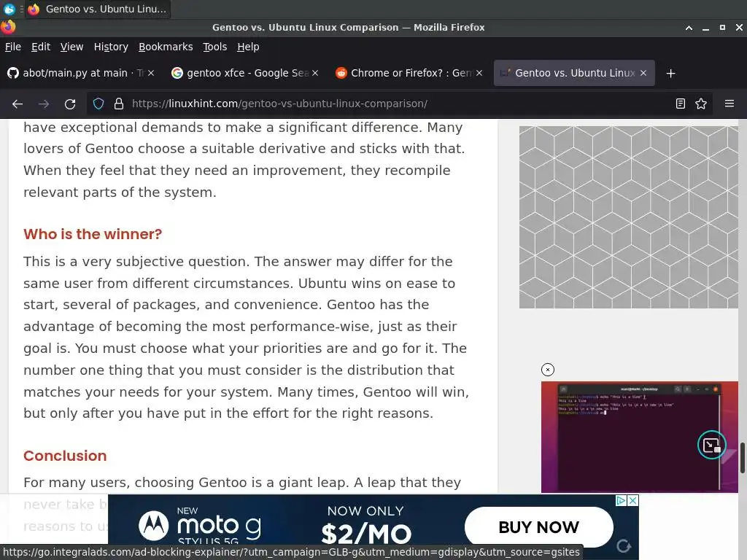
Task: Click the grey hexagon pattern sidebar ad
Action: point(628,217)
